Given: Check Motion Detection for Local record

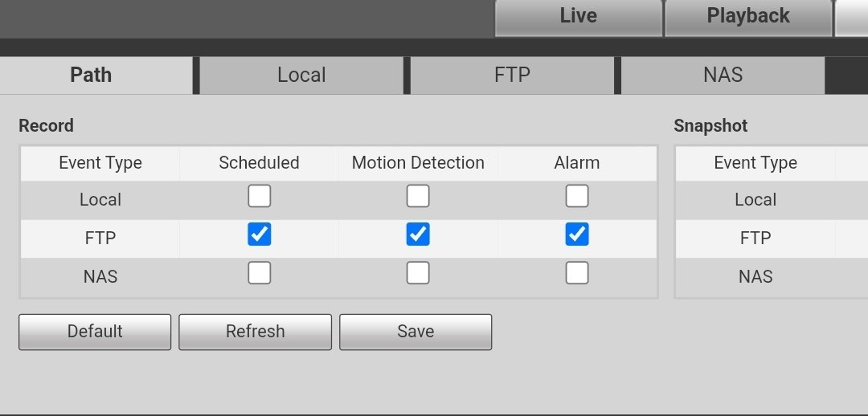Looking at the screenshot, I should (418, 196).
